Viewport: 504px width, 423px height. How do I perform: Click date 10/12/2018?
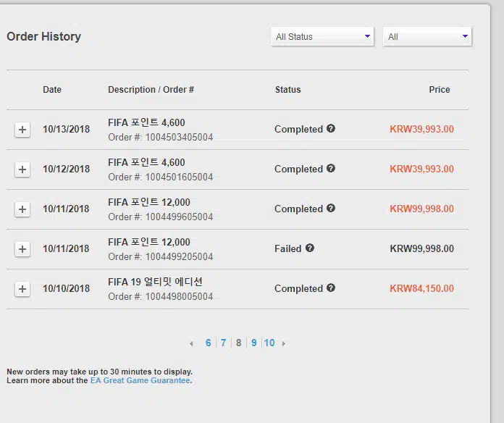[x=66, y=169]
